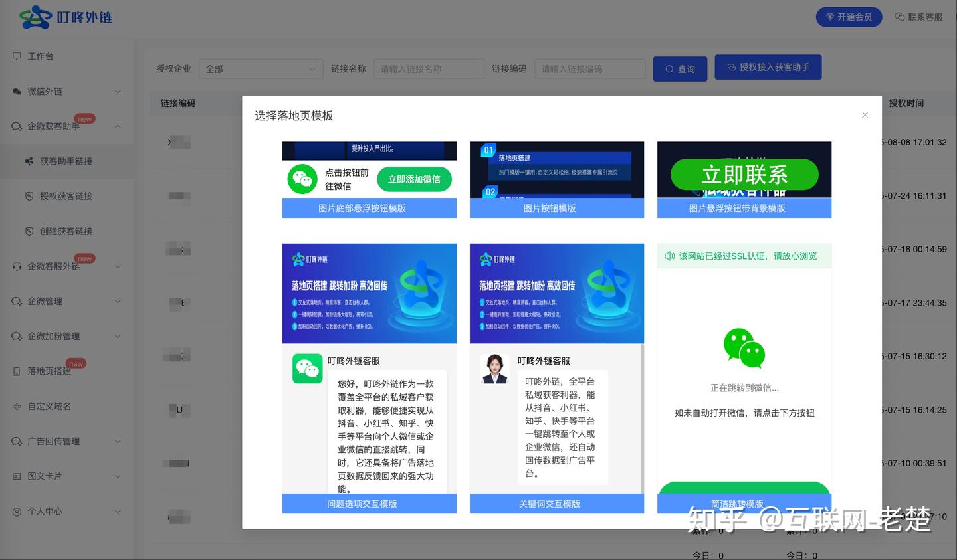Viewport: 957px width, 560px height.
Task: Open 自定义域名 in the sidebar
Action: tap(66, 406)
